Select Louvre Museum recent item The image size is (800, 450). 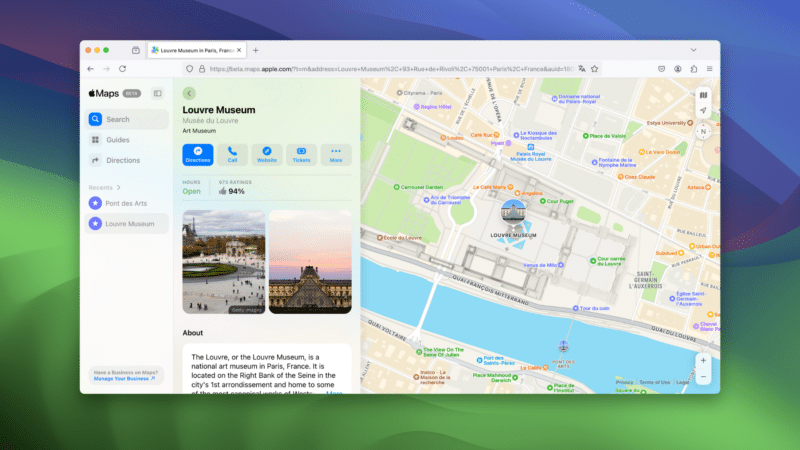[128, 223]
